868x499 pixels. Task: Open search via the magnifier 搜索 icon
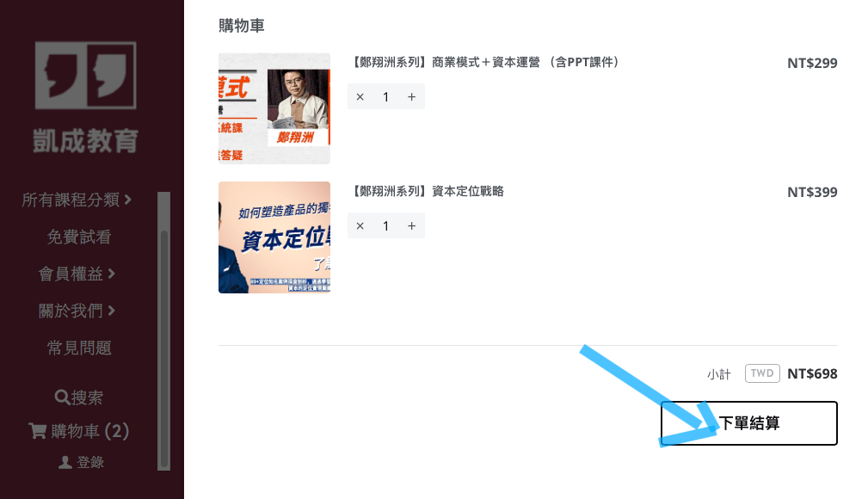(x=61, y=397)
